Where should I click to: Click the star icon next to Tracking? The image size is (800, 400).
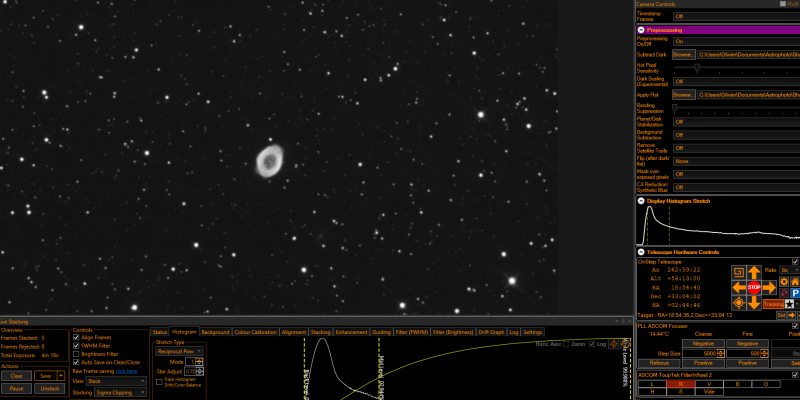[x=789, y=304]
